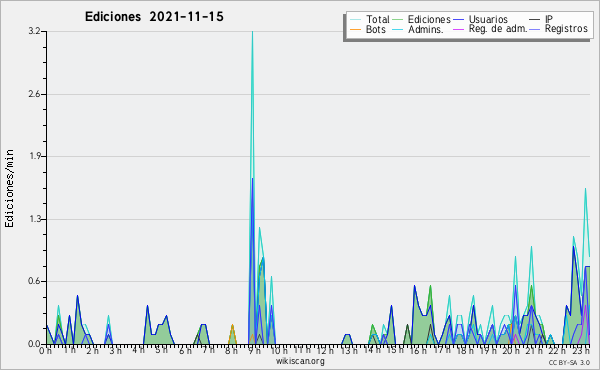The height and width of the screenshot is (370, 600).
Task: Click the orange Bots peak near 8 h
Action: (232, 325)
